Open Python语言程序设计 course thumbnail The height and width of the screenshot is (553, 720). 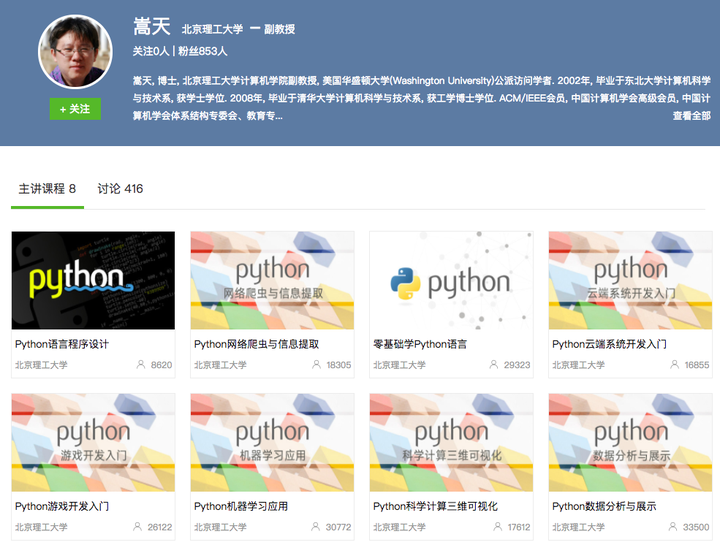coord(93,280)
